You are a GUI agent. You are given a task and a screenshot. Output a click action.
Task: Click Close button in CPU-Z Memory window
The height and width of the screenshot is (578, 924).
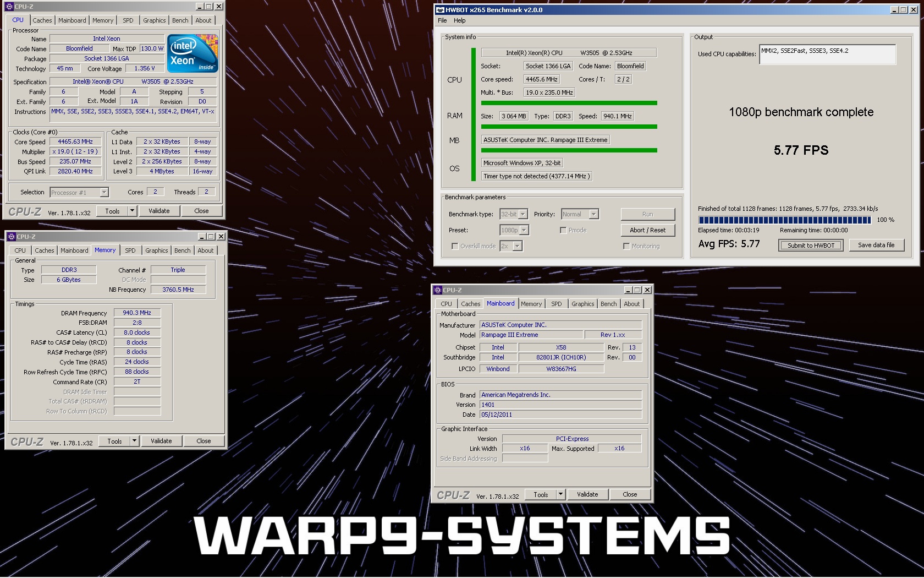coord(204,441)
